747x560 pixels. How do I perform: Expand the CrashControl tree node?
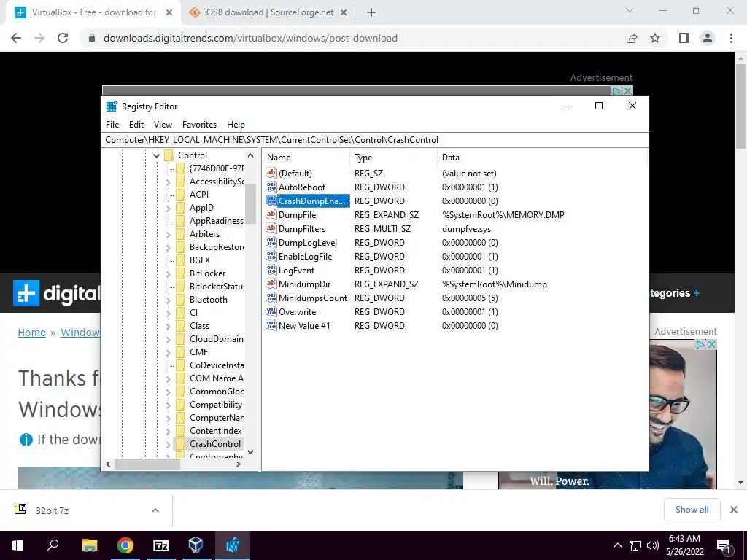coord(169,444)
